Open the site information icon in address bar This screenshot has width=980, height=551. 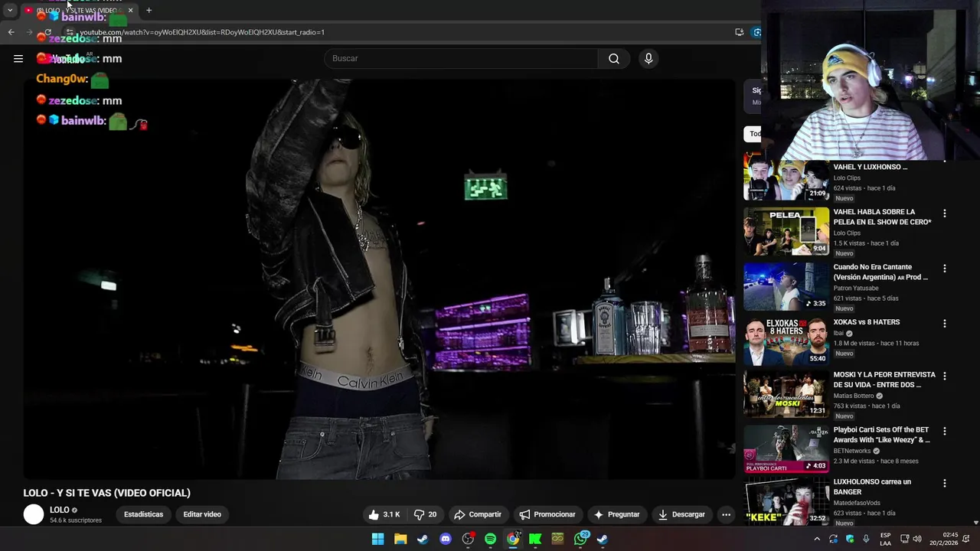(x=70, y=32)
